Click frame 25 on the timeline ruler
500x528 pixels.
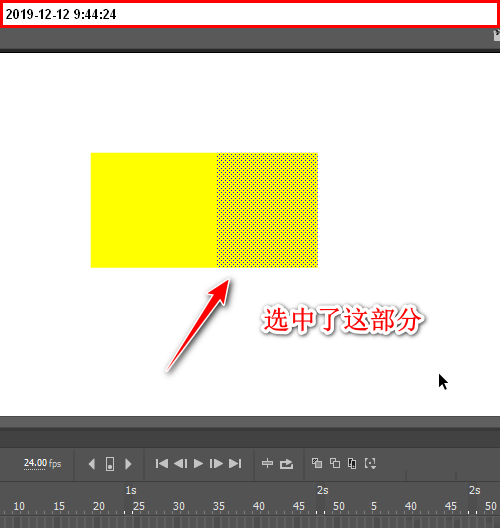click(x=139, y=506)
